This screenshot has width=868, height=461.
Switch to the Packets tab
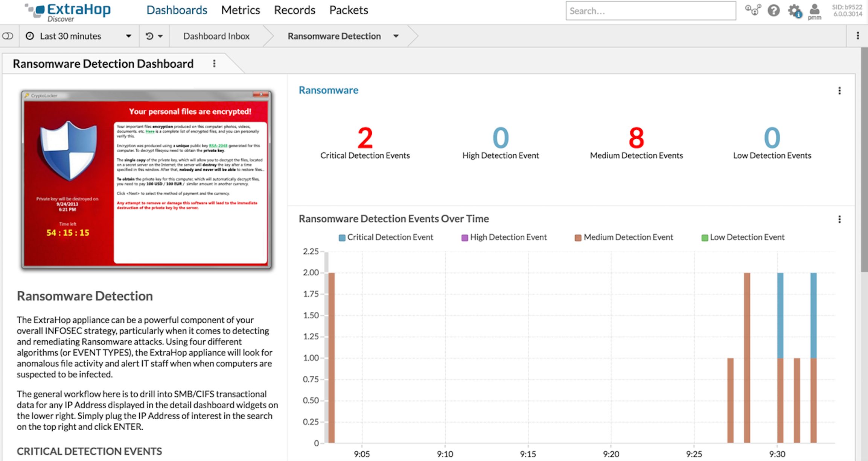click(349, 10)
